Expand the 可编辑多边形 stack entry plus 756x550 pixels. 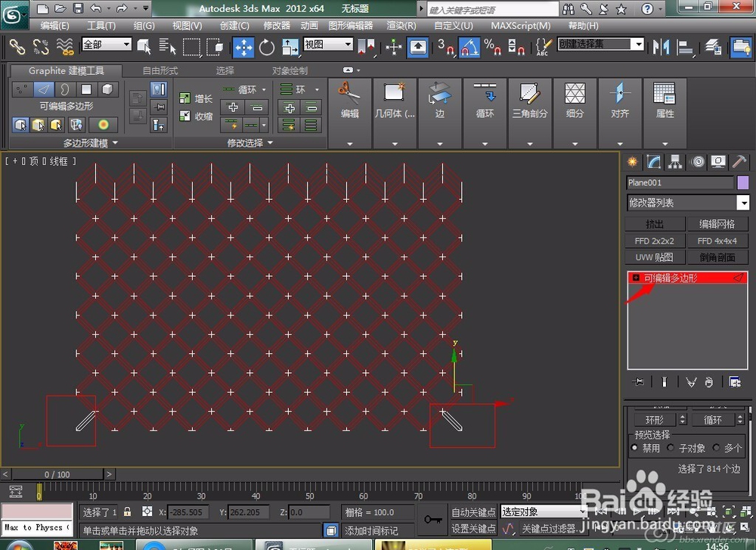tap(636, 278)
